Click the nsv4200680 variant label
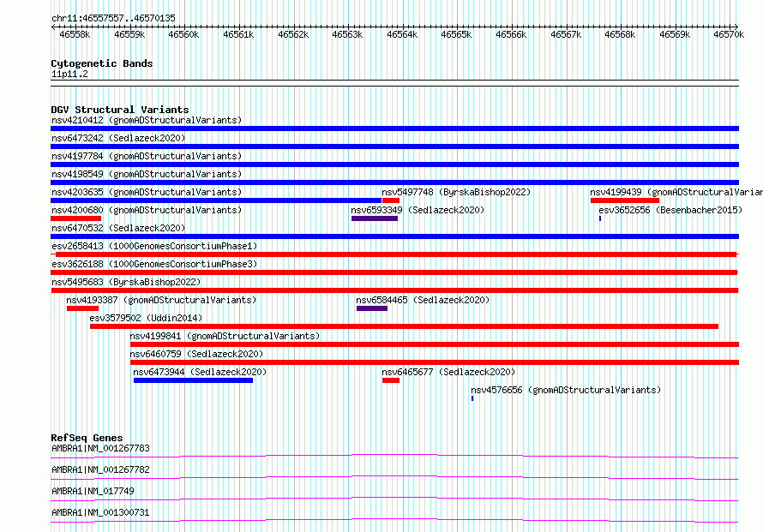Viewport: 763px width, 532px height. coord(147,210)
